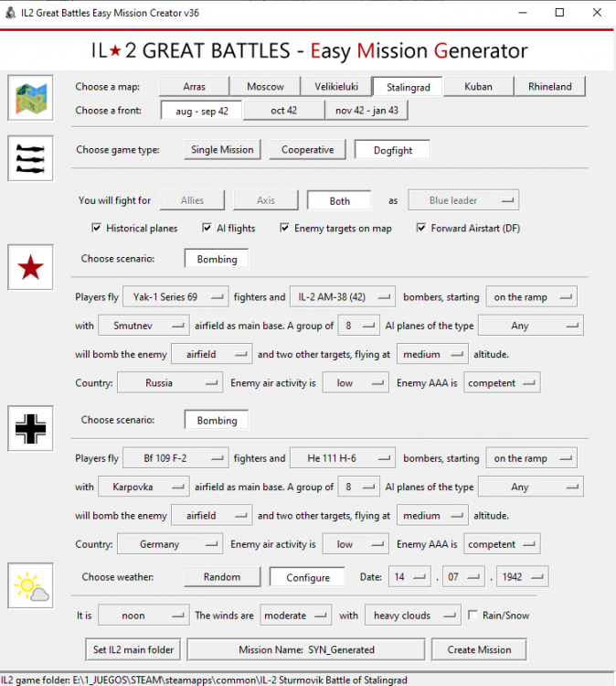
Task: Select Velikieluki map
Action: click(x=336, y=87)
